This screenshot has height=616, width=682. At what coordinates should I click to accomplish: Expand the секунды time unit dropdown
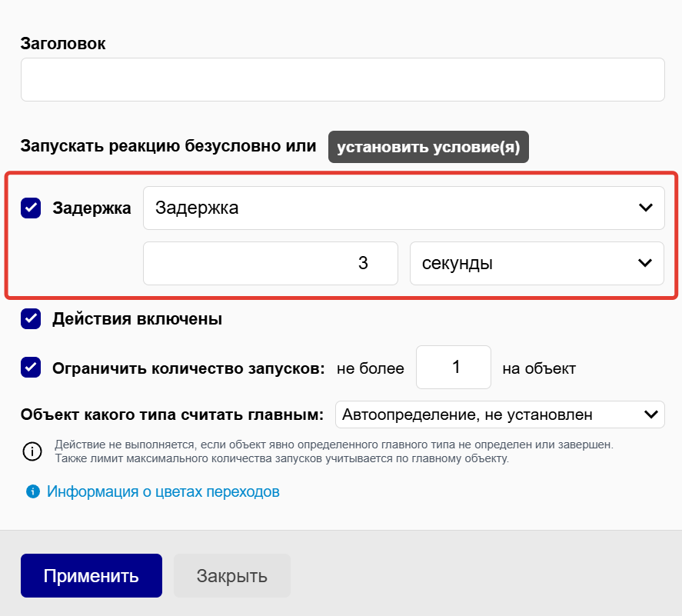(536, 263)
